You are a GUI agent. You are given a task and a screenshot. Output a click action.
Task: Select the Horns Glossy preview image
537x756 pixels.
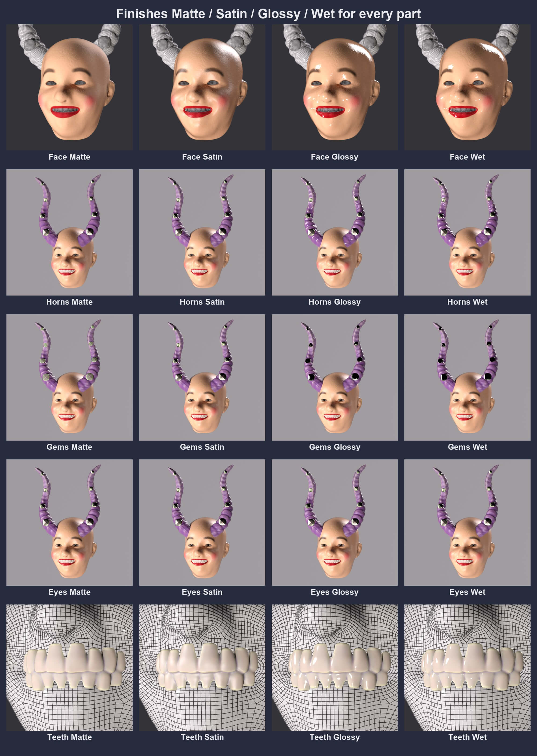pyautogui.click(x=335, y=232)
